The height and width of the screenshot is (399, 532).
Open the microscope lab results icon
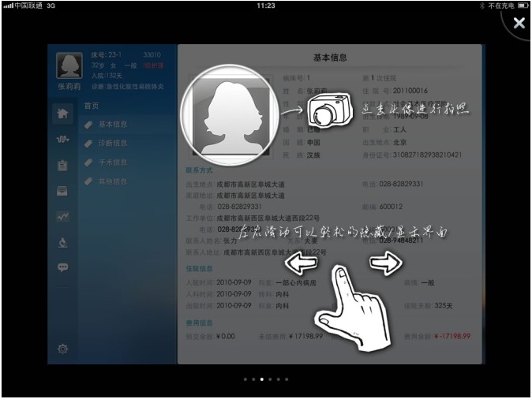pos(62,242)
